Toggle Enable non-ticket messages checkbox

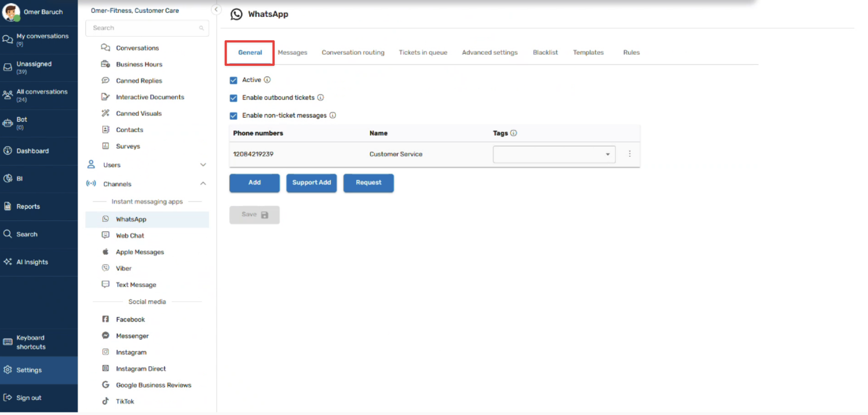coord(233,116)
